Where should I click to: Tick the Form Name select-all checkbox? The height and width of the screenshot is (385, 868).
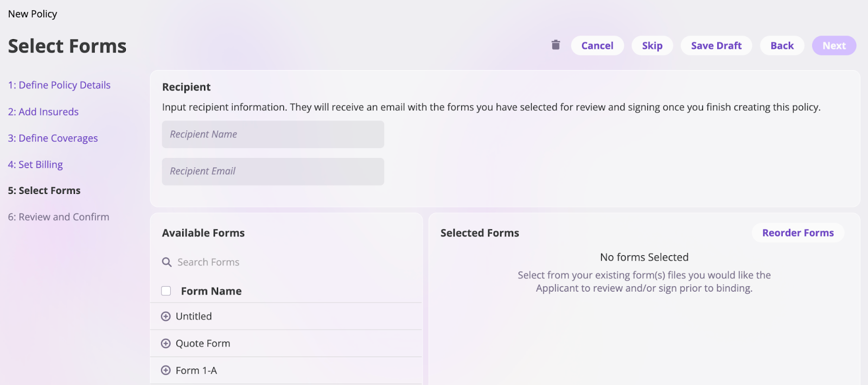coord(166,291)
